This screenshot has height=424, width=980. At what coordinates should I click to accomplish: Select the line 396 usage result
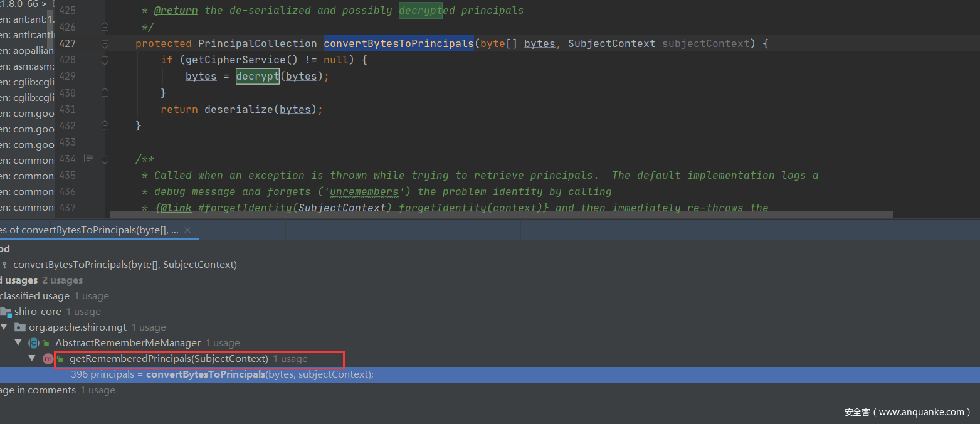222,374
